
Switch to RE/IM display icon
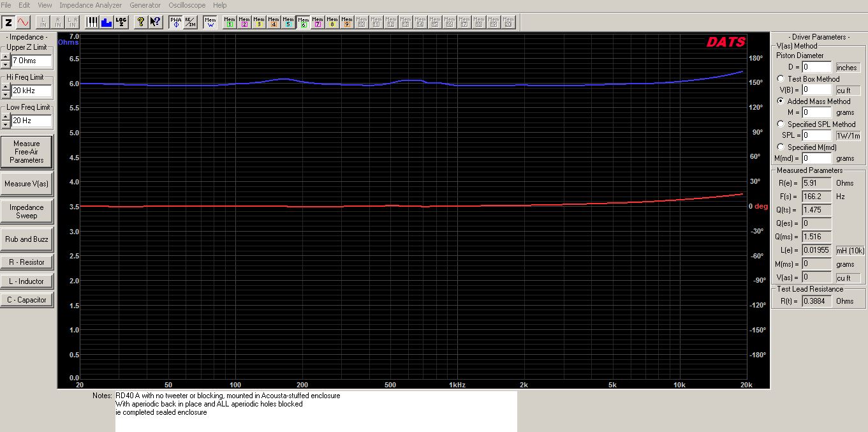click(190, 22)
